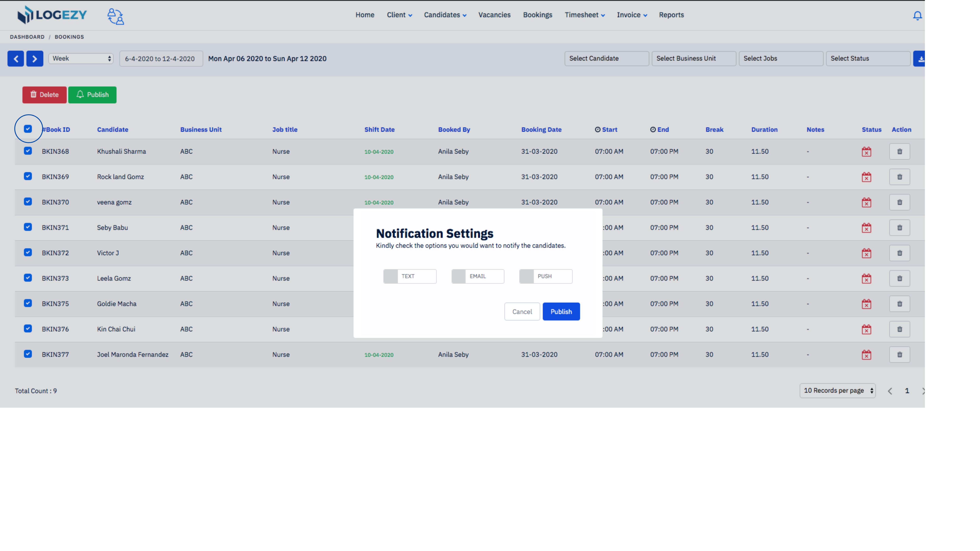Go to the previous week arrow

16,59
